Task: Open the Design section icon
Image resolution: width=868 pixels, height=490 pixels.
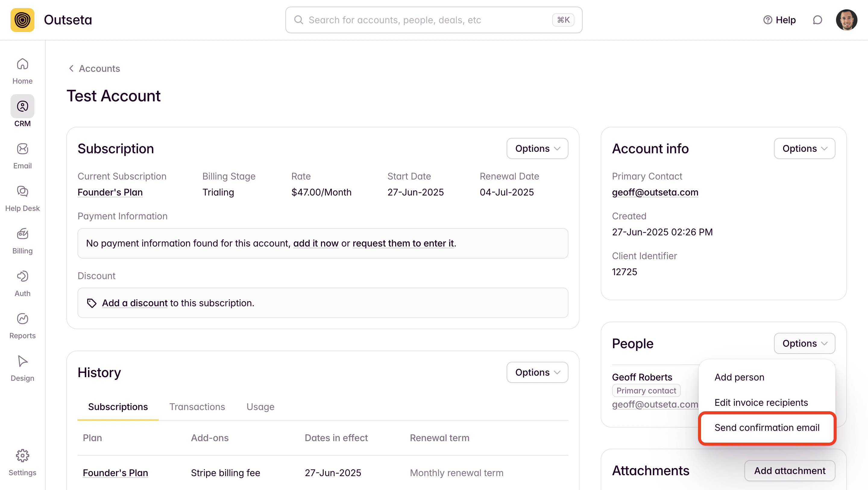Action: tap(22, 361)
